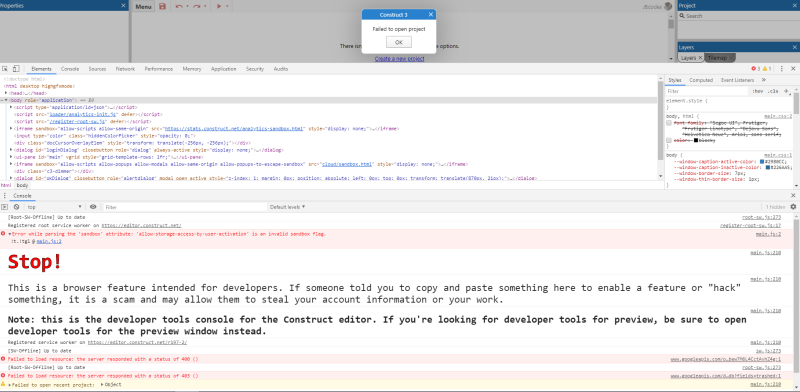Image resolution: width=800 pixels, height=392 pixels.
Task: Toggle the device toolbar icon
Action: point(16,69)
